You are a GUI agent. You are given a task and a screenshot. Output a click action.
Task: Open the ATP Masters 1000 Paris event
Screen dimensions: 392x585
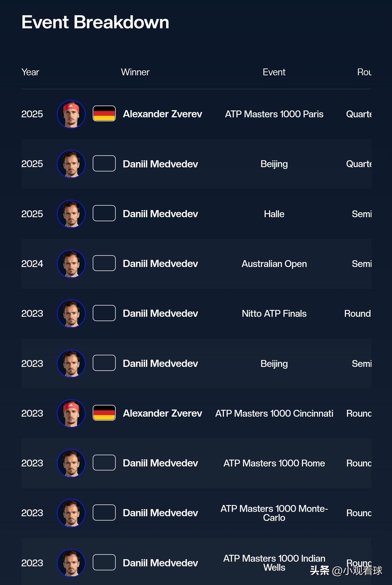point(274,114)
